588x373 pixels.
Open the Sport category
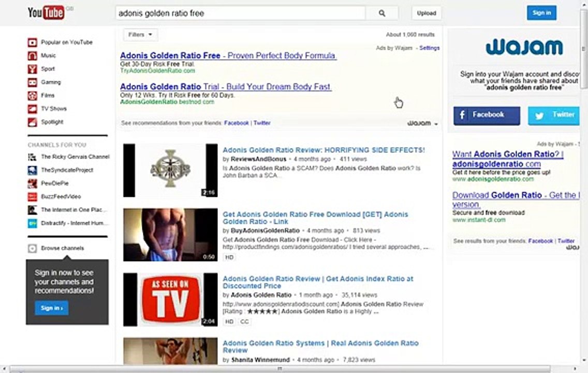48,69
